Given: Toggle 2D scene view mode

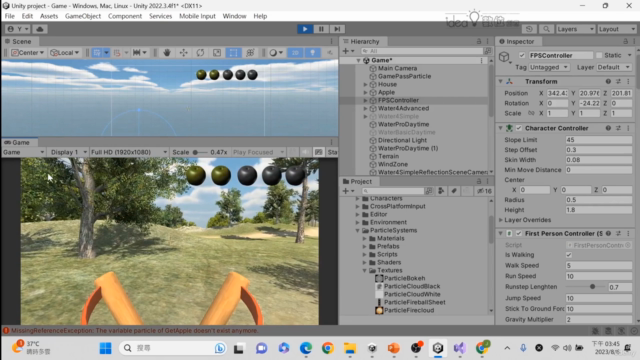Looking at the screenshot, I should [x=295, y=53].
